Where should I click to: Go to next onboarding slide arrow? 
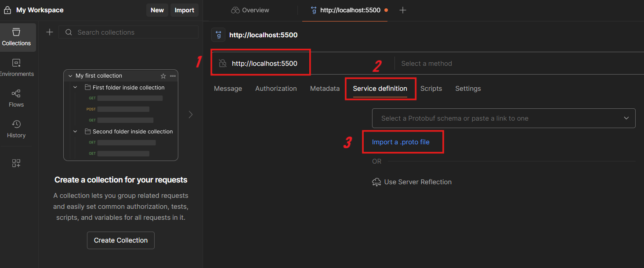(190, 114)
